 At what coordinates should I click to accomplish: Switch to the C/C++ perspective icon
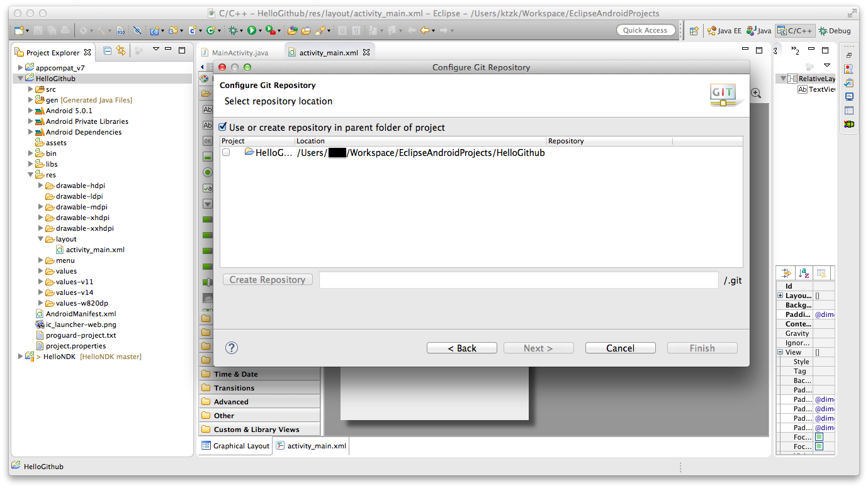[794, 30]
